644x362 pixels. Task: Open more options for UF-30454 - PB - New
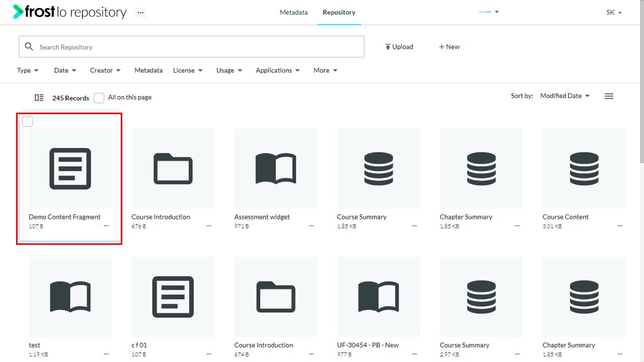415,354
